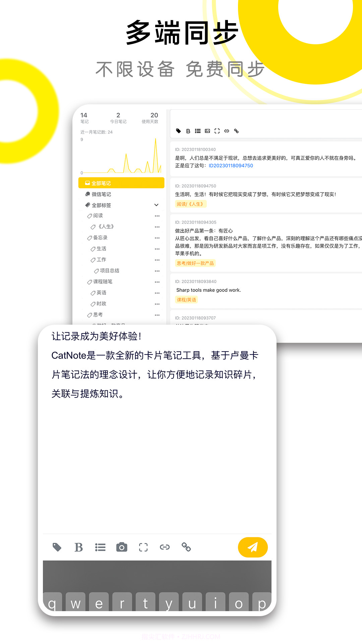Tap the scan brackets icon in phone toolbar
Viewport: 362px width, 644px height.
coord(143,547)
